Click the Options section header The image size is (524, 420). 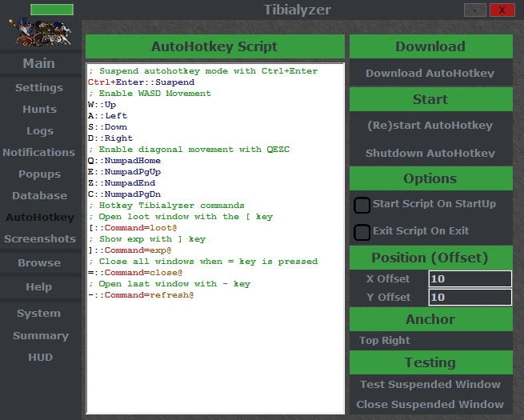point(431,178)
